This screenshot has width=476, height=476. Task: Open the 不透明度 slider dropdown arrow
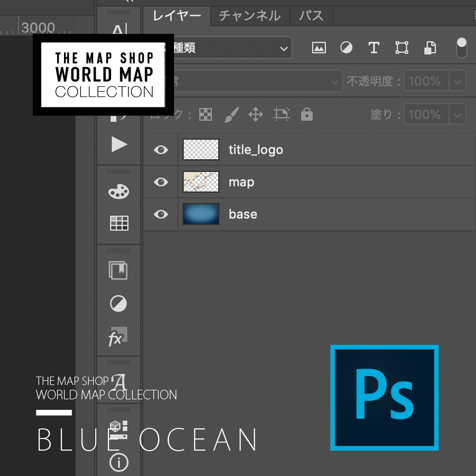coord(457,81)
